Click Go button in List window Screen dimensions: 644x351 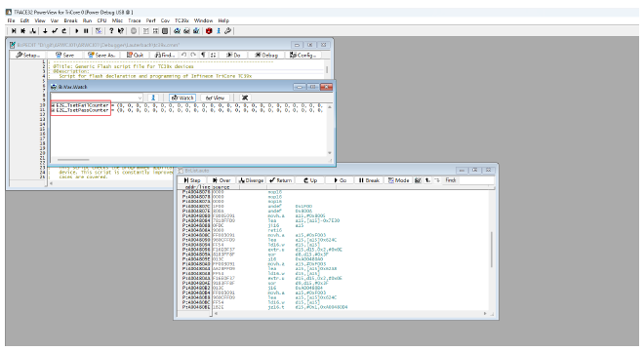pyautogui.click(x=341, y=180)
